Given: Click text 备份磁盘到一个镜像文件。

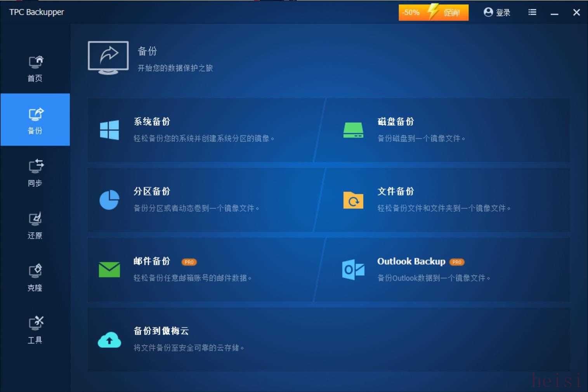Looking at the screenshot, I should click(421, 138).
